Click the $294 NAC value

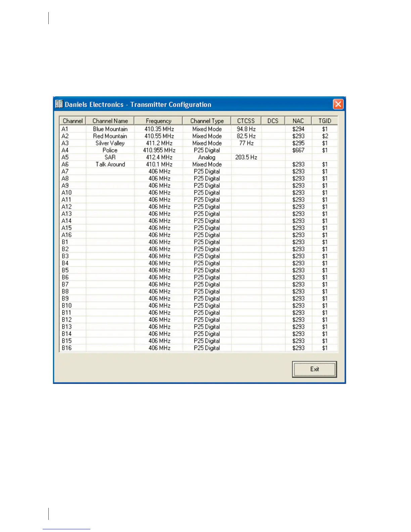tap(298, 129)
